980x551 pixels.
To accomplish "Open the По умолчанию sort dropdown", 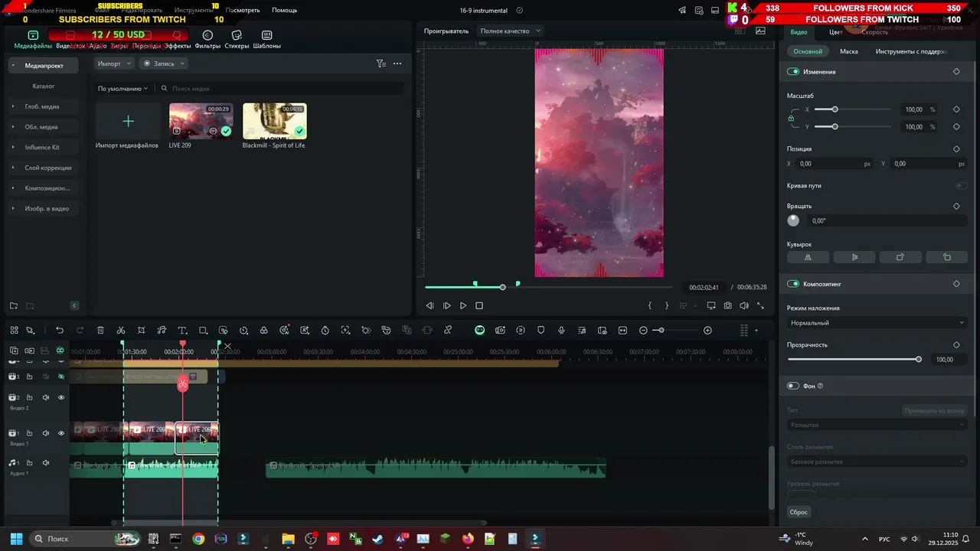I will point(122,89).
